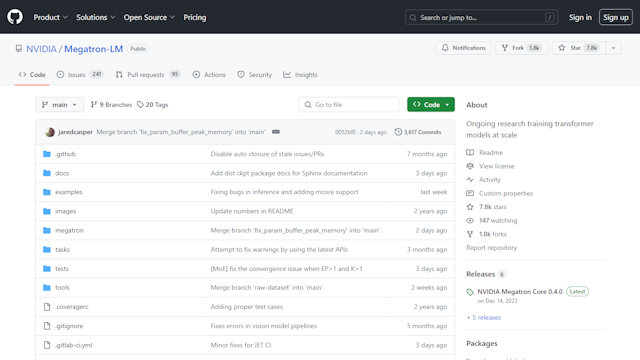640x360 pixels.
Task: Open the Megatron-LM repository link
Action: (x=93, y=49)
